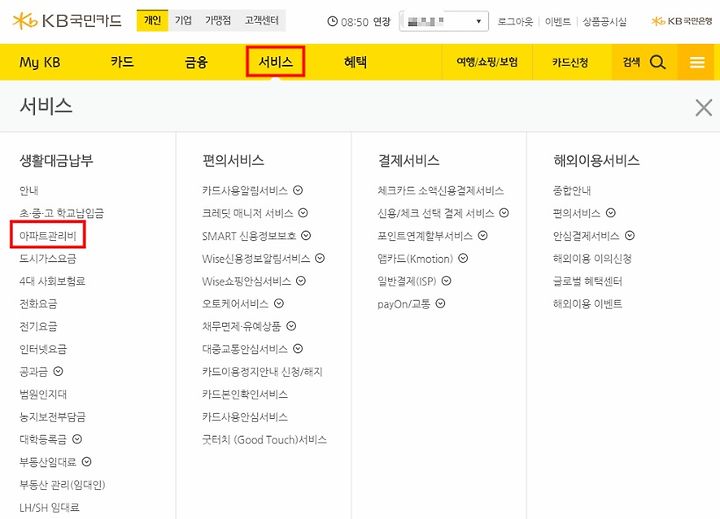Open the search magnifier icon

tap(658, 62)
